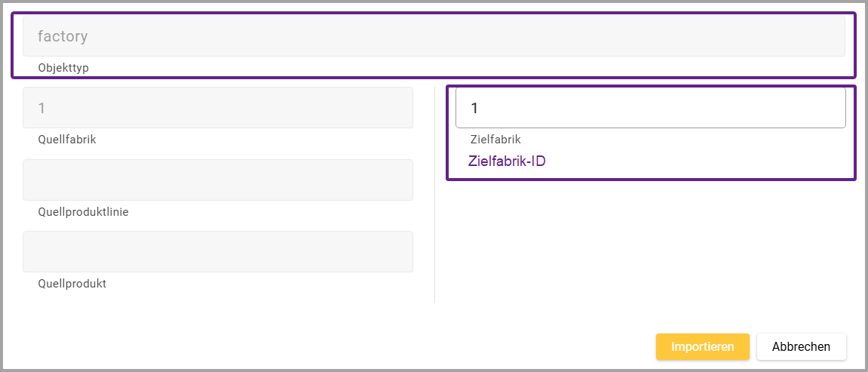Click the Quellproduktlinie label text
Screen dimensions: 868x372
pos(83,212)
